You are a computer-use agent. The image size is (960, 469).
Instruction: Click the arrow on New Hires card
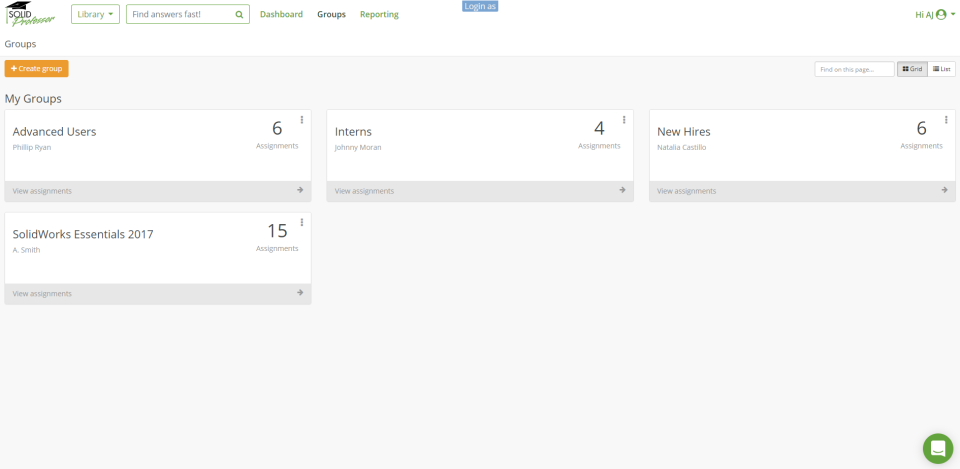pyautogui.click(x=944, y=190)
